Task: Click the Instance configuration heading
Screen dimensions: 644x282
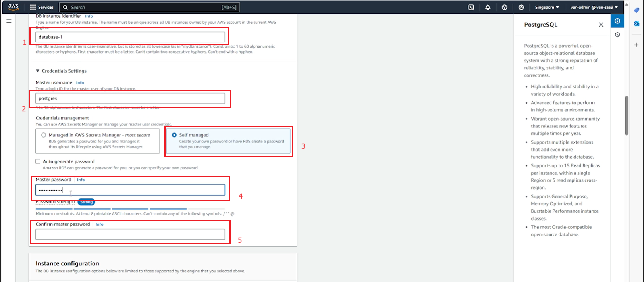Action: (x=67, y=263)
